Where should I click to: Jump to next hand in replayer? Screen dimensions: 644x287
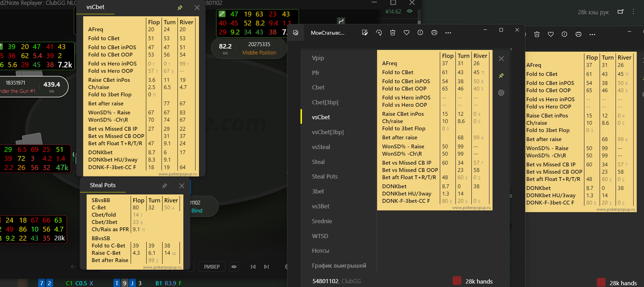coord(266,267)
